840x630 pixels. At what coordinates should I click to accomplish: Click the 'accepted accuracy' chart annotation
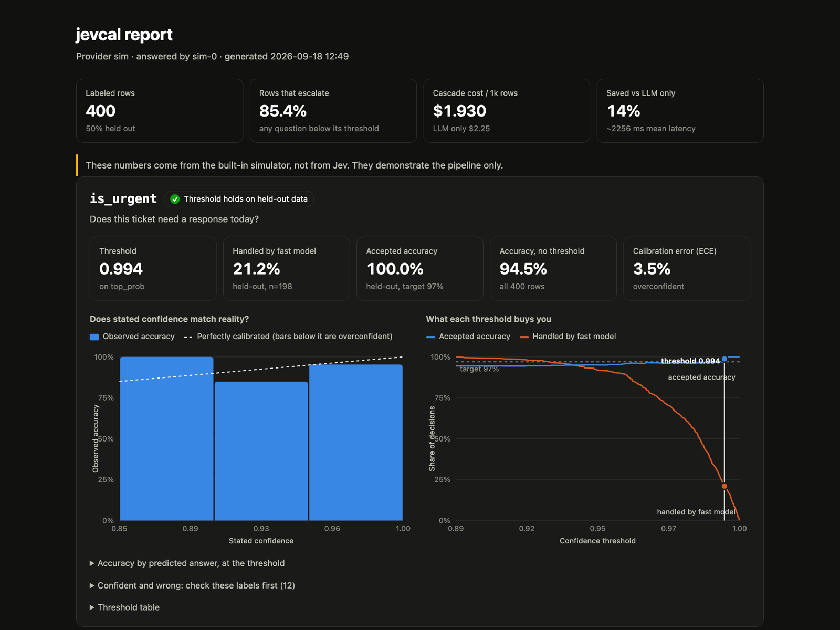(x=701, y=377)
